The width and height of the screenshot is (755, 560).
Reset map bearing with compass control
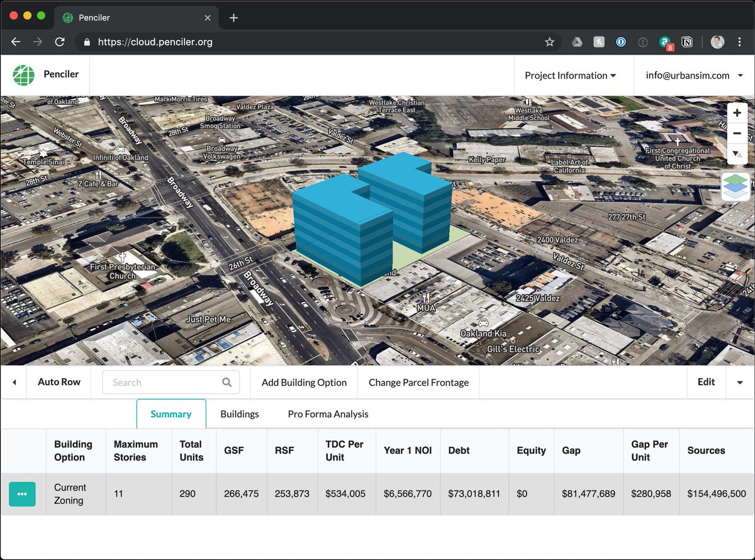coord(737,154)
